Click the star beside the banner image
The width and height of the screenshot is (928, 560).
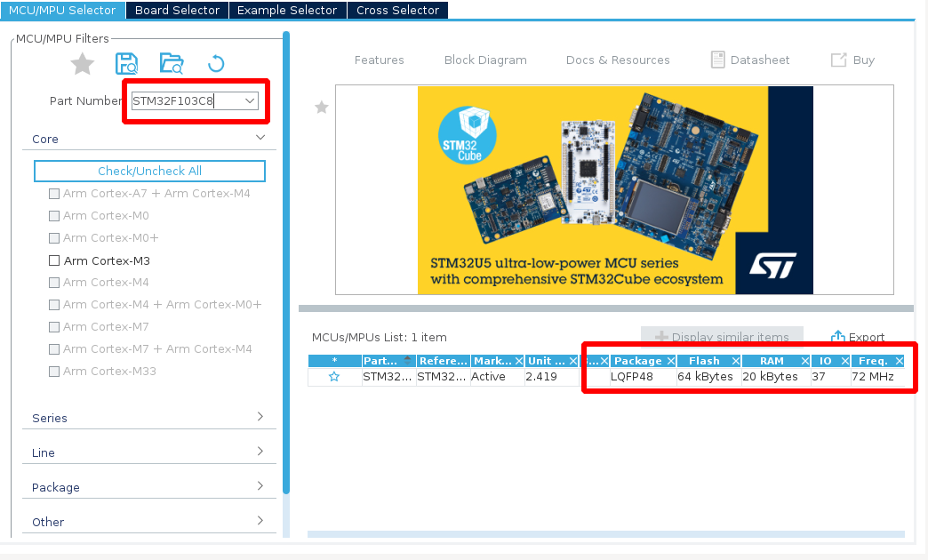point(322,108)
